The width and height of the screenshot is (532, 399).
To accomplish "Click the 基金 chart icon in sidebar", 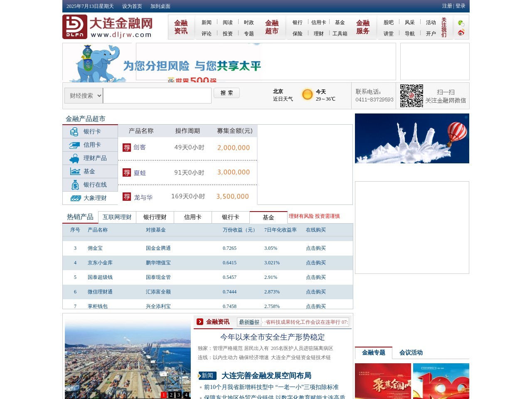I will pos(75,171).
